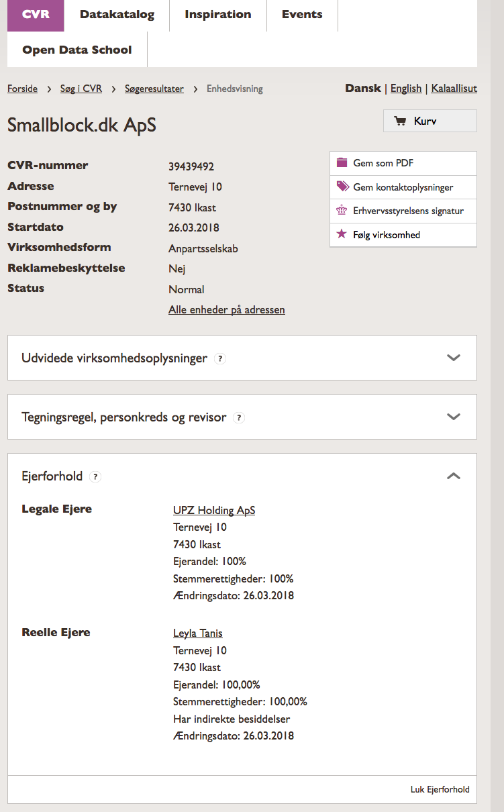Click Enhedsvisning breadcrumb text
The height and width of the screenshot is (812, 504).
(x=235, y=89)
